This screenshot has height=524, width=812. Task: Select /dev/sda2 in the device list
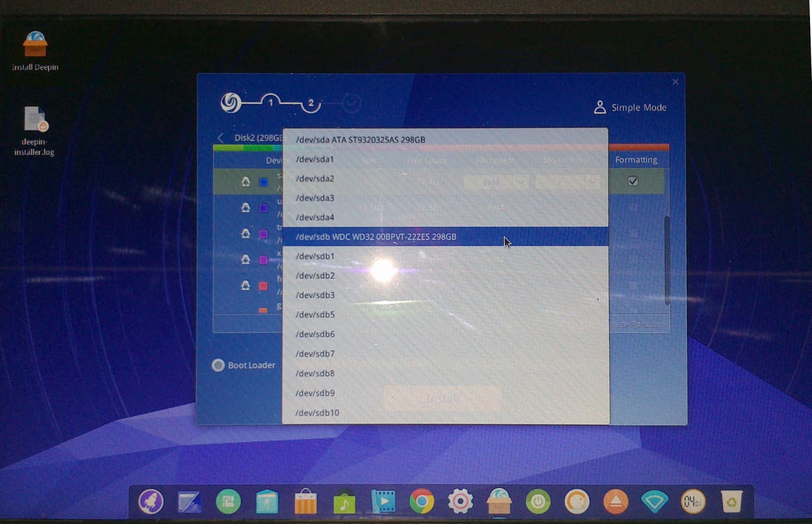pyautogui.click(x=446, y=178)
